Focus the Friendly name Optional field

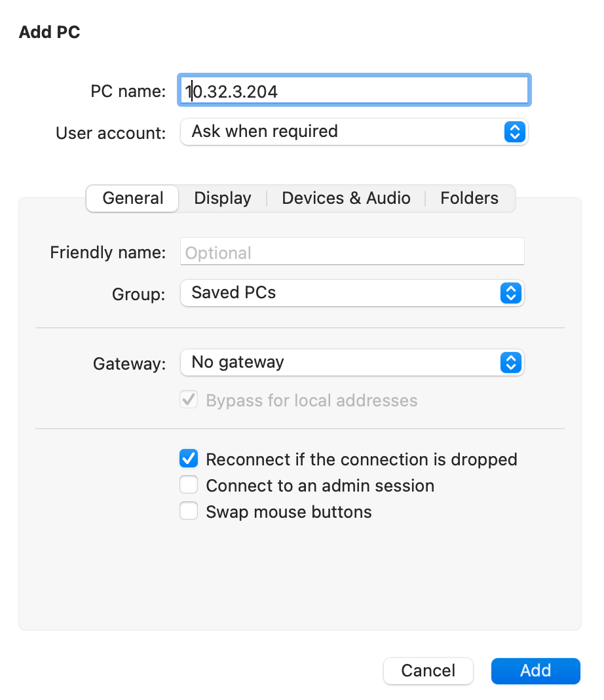352,251
